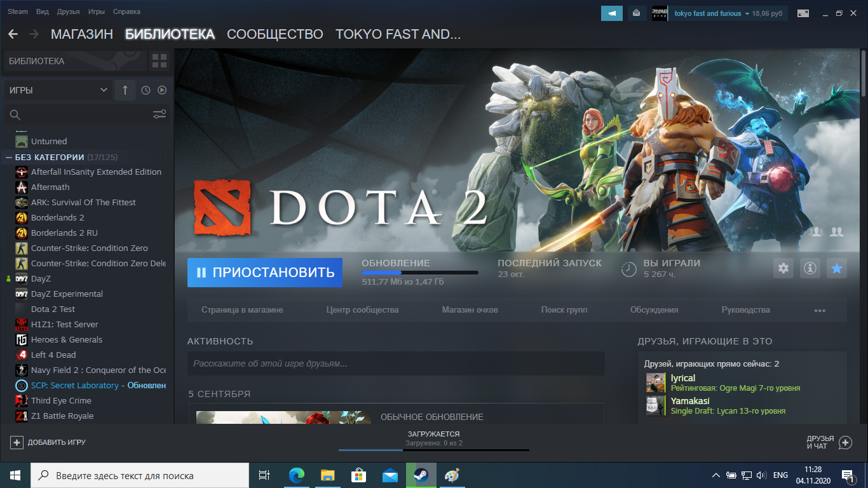This screenshot has height=488, width=868.
Task: Open Страница в магазине link
Action: point(242,310)
